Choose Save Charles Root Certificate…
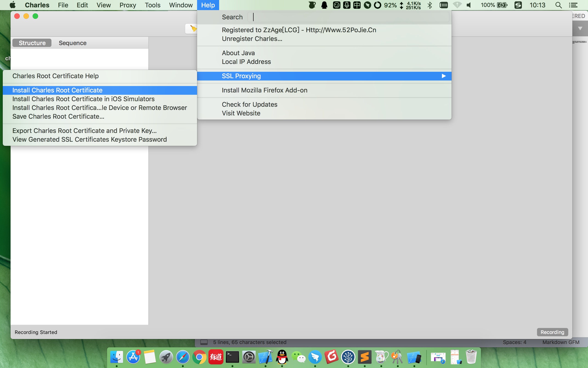Image resolution: width=588 pixels, height=368 pixels. 100,117
